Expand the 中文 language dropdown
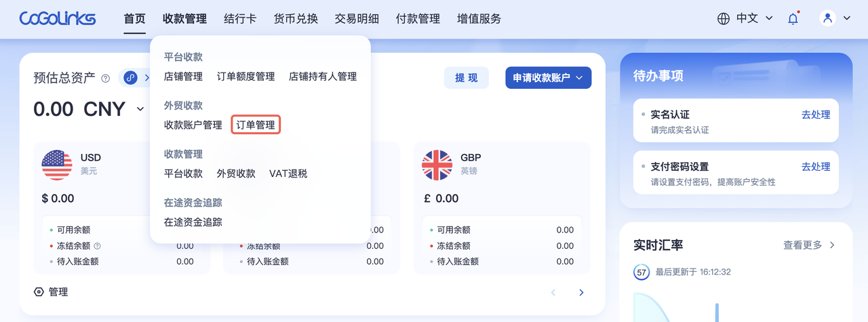The image size is (868, 322). pyautogui.click(x=755, y=18)
